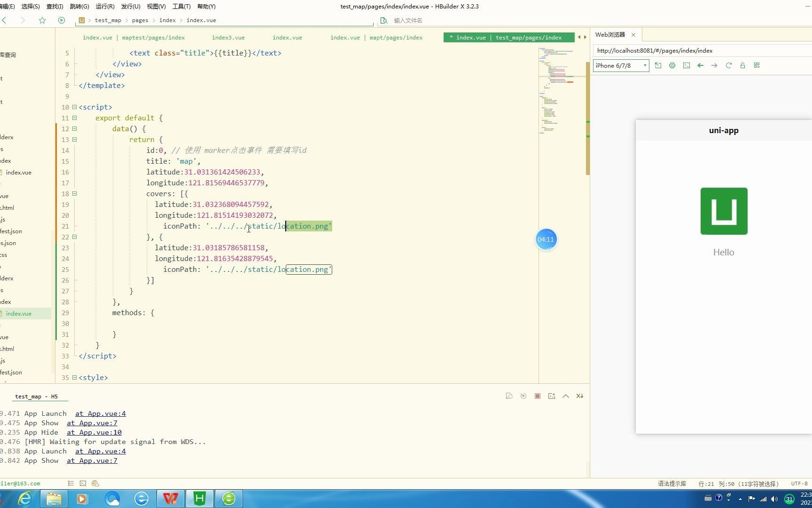Stop running with red square icon

pos(537,396)
